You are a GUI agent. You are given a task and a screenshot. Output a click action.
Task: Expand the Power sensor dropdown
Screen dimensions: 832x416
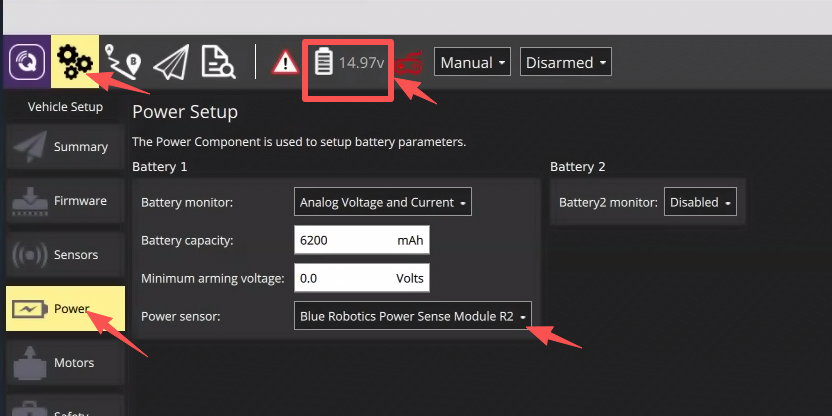[413, 316]
